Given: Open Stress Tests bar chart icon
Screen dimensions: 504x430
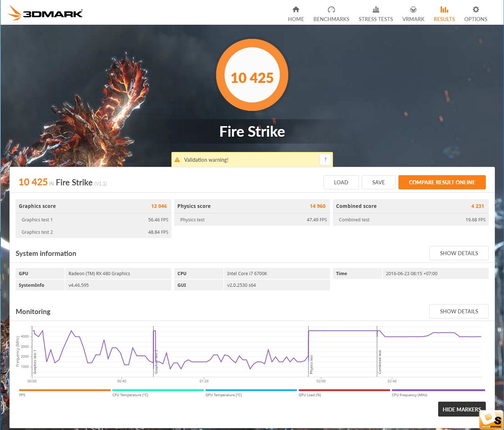Looking at the screenshot, I should pos(376,9).
